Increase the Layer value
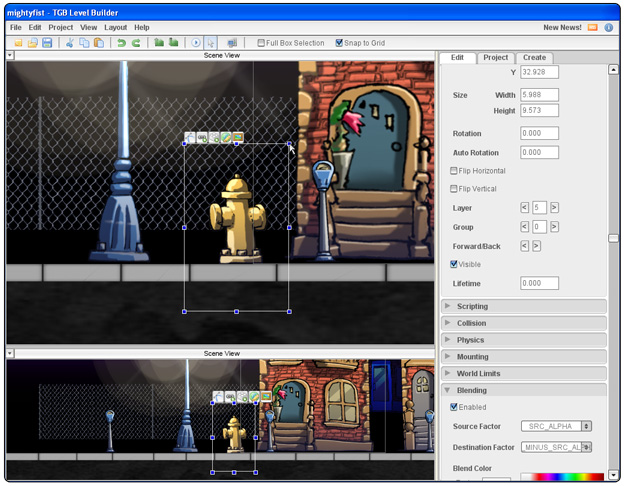 point(554,207)
